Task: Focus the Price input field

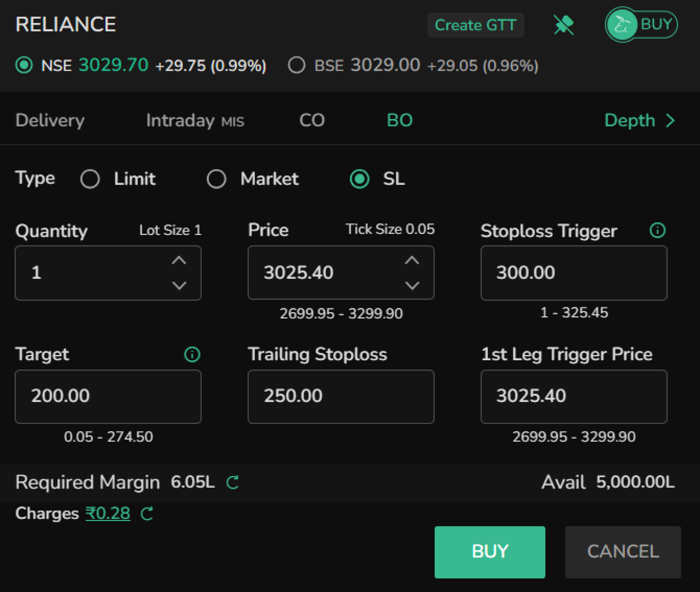Action: click(x=341, y=273)
